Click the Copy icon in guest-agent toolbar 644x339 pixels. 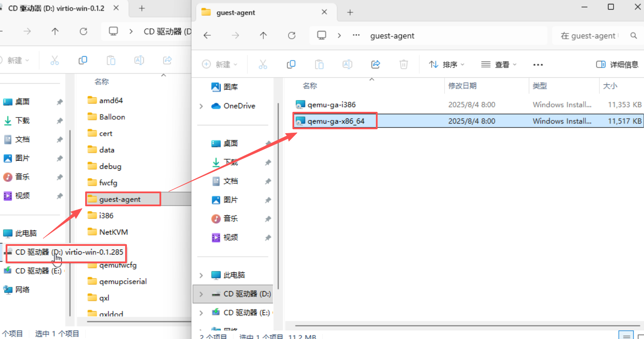pos(291,64)
